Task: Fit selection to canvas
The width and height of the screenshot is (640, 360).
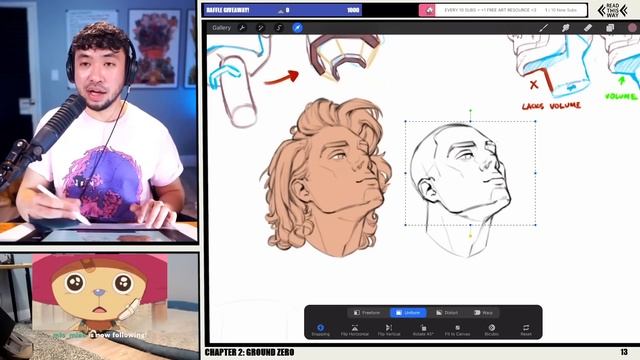Action: pos(458,330)
